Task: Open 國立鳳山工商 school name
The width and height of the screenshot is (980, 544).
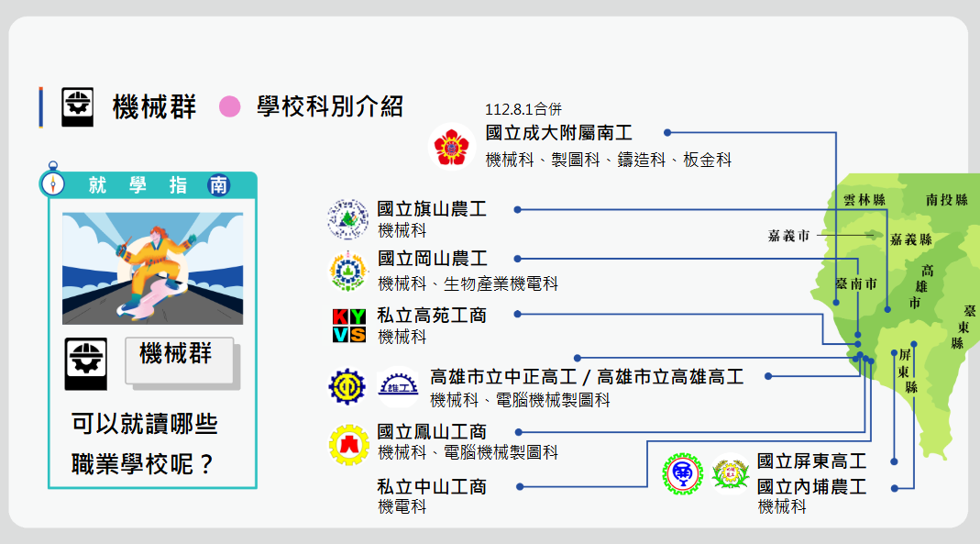Action: [x=432, y=431]
